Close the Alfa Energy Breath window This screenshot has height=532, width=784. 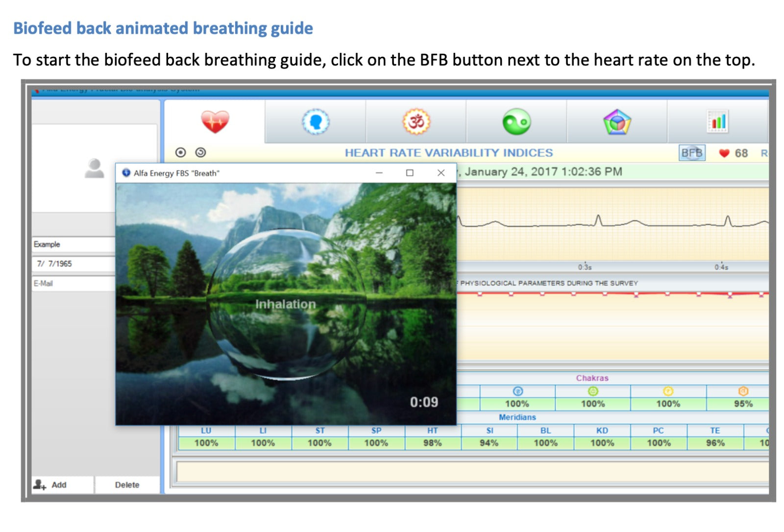point(441,173)
